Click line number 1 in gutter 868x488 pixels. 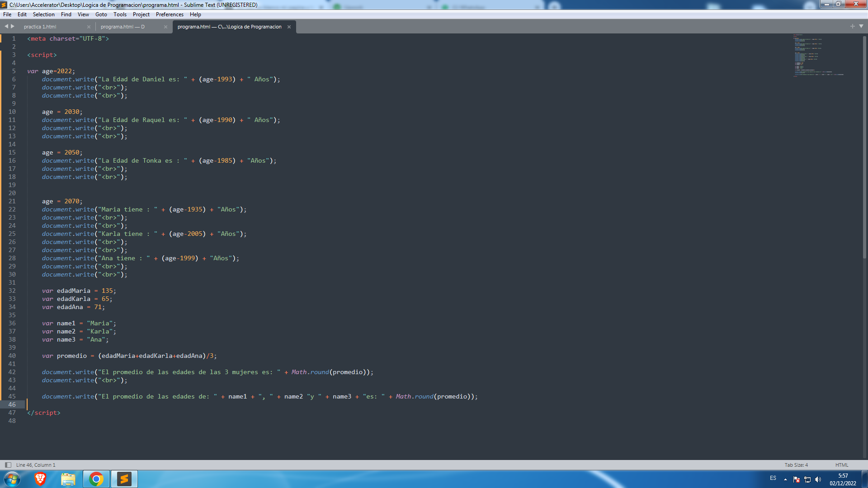(14, 39)
